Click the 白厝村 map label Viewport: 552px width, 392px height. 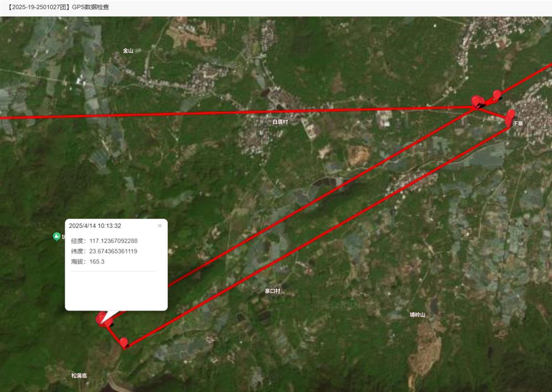point(280,122)
